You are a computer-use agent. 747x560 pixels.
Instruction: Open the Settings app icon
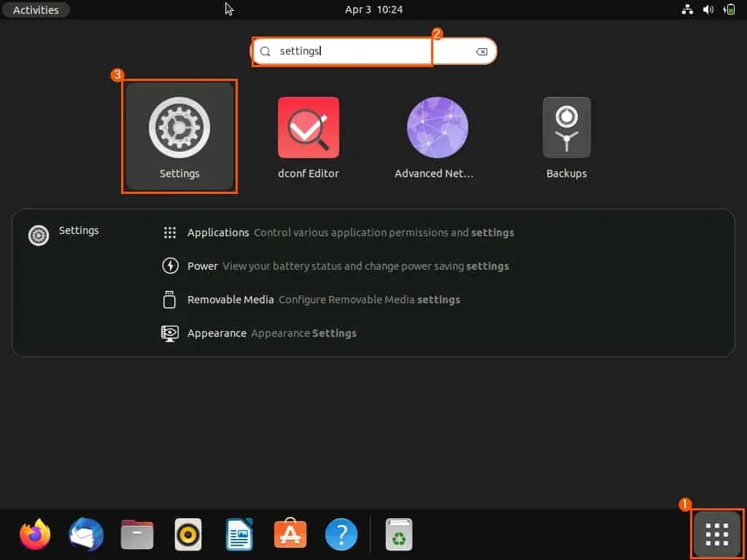(x=179, y=128)
